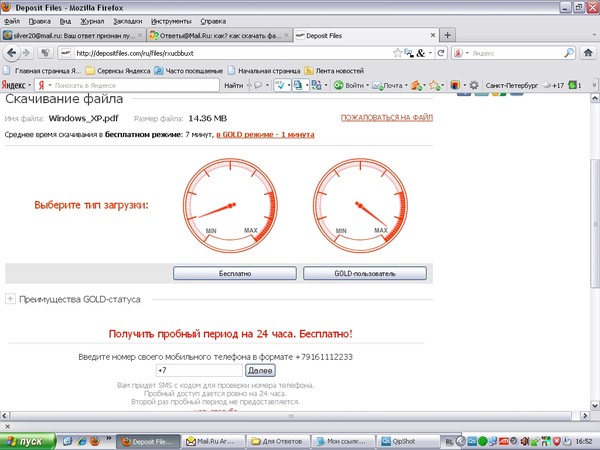Open the Правка menu
Viewport: 600px width, 450px height.
[x=39, y=21]
